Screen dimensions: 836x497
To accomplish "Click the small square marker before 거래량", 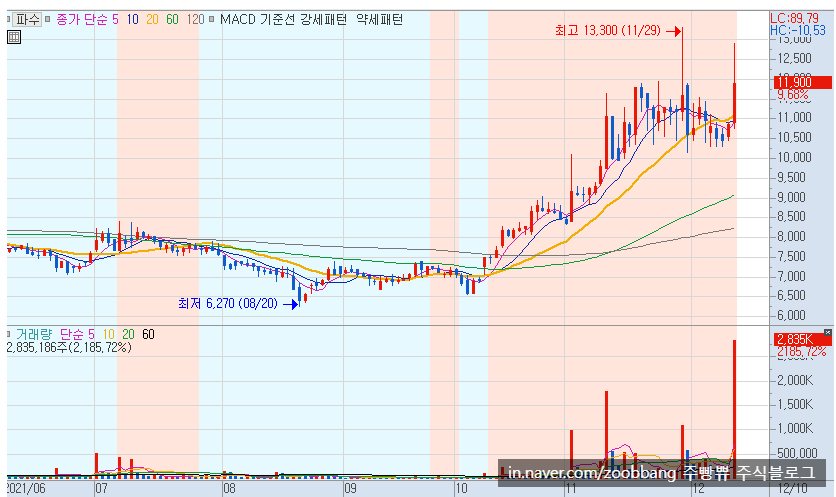I will tap(9, 334).
